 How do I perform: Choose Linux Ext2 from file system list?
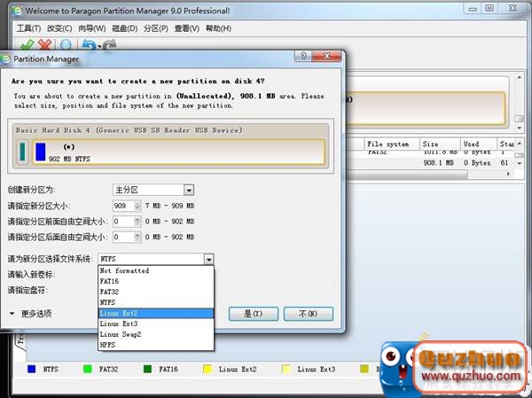(156, 313)
